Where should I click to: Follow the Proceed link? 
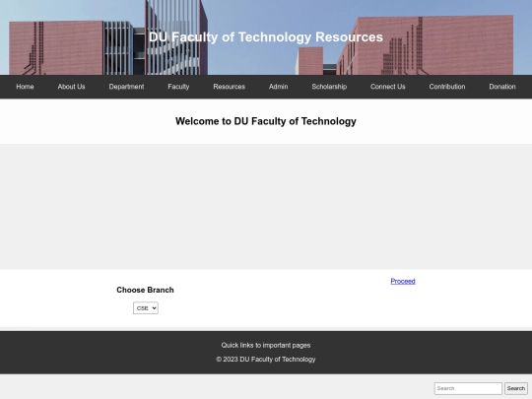pos(403,281)
